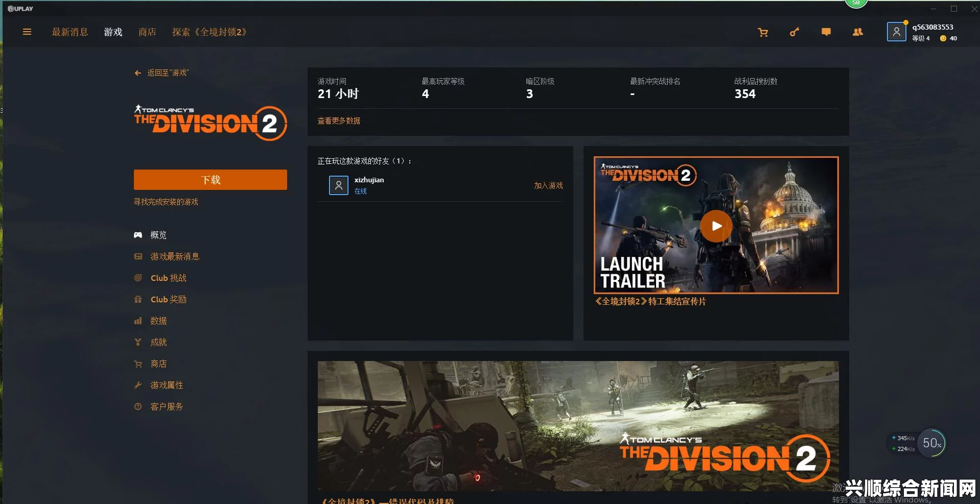Open the Division 2 news banner image
Viewport: 980px width, 504px height.
click(578, 426)
